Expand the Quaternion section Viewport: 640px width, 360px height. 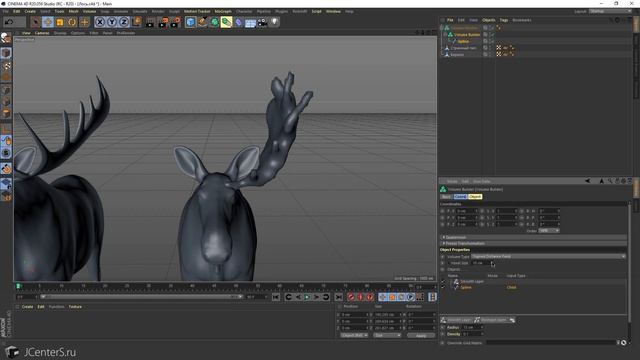click(456, 237)
